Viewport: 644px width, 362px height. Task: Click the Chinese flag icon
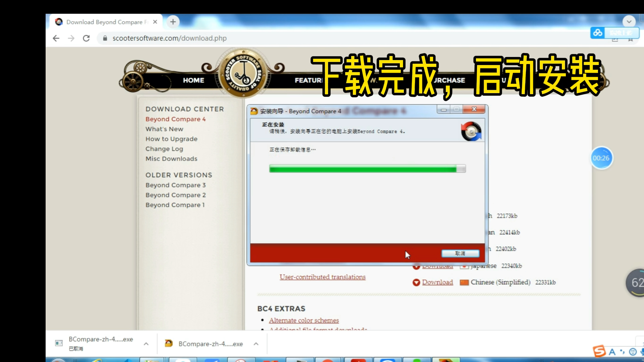tap(464, 283)
